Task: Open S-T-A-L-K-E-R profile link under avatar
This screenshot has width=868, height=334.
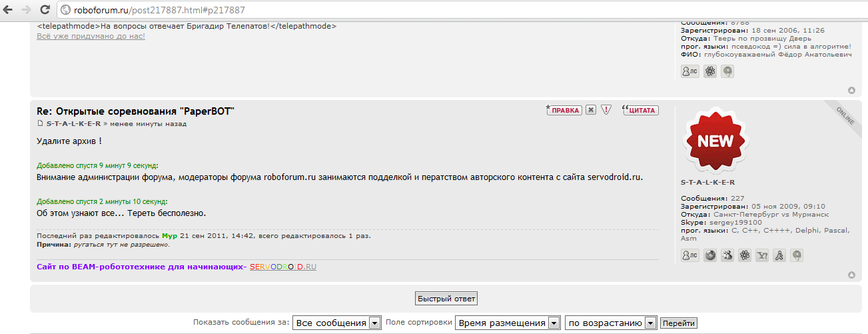Action: pos(707,182)
